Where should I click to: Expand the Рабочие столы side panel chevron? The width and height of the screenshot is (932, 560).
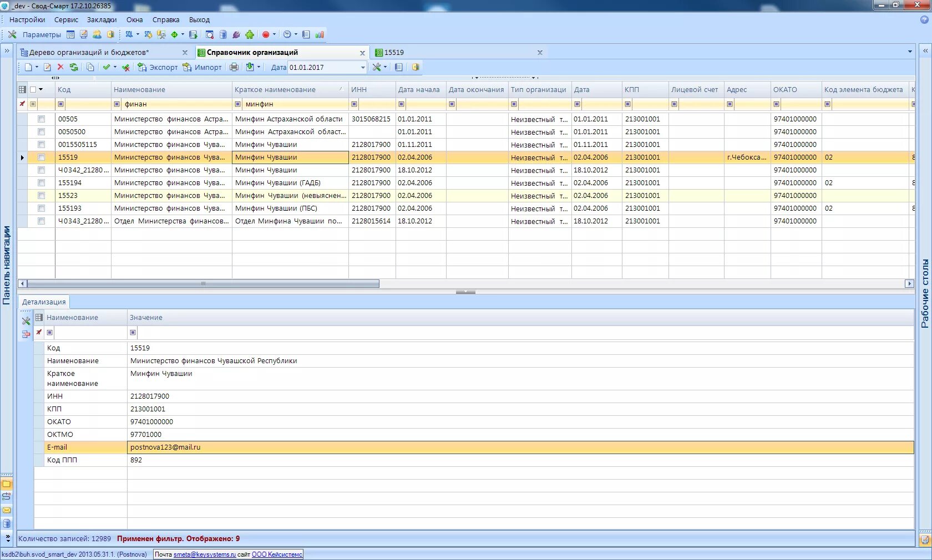click(925, 51)
